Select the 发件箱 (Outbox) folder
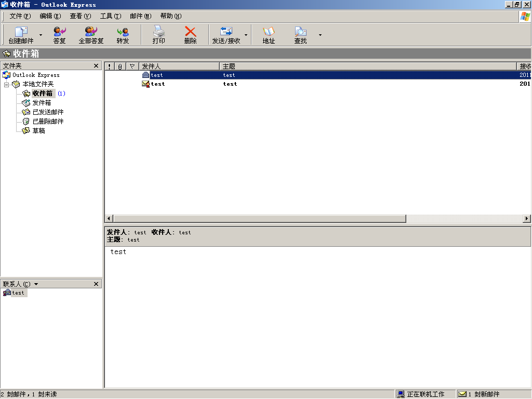The image size is (532, 399). point(42,103)
